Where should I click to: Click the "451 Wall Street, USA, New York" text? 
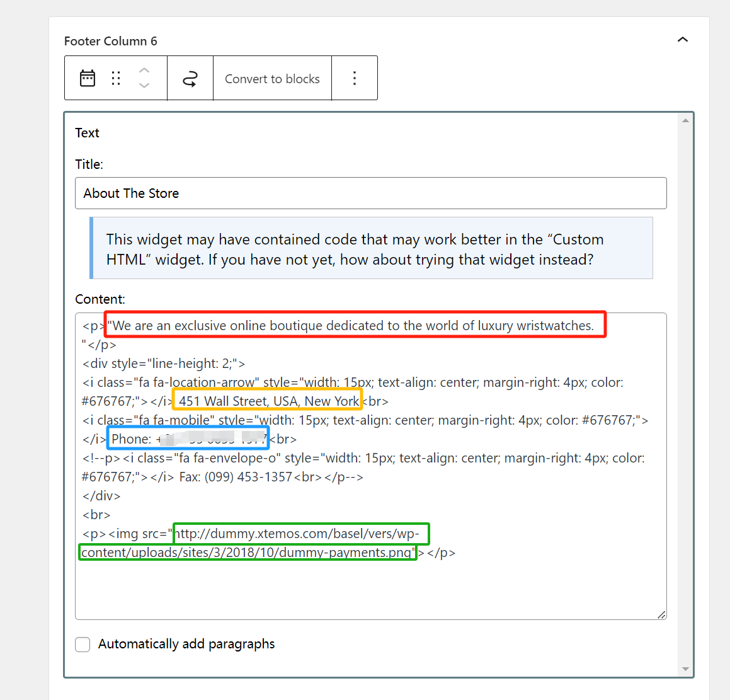tap(269, 401)
